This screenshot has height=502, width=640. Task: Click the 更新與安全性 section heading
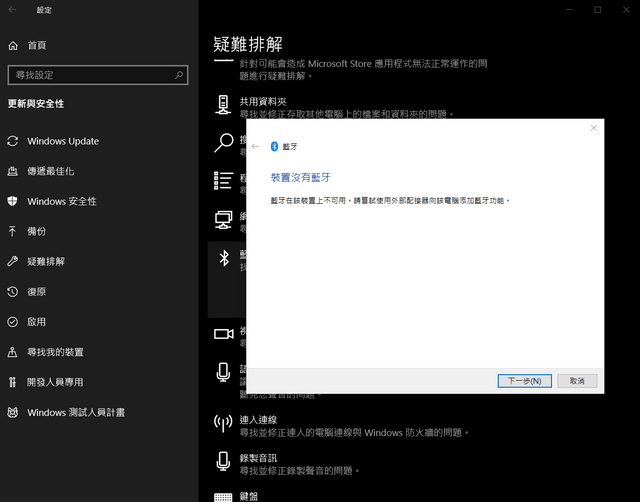point(36,104)
